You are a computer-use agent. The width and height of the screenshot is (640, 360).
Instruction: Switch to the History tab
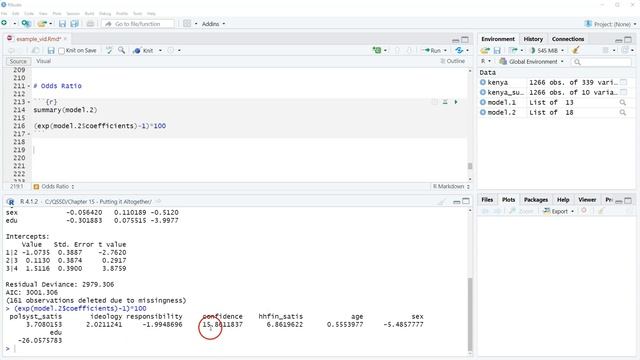[533, 39]
